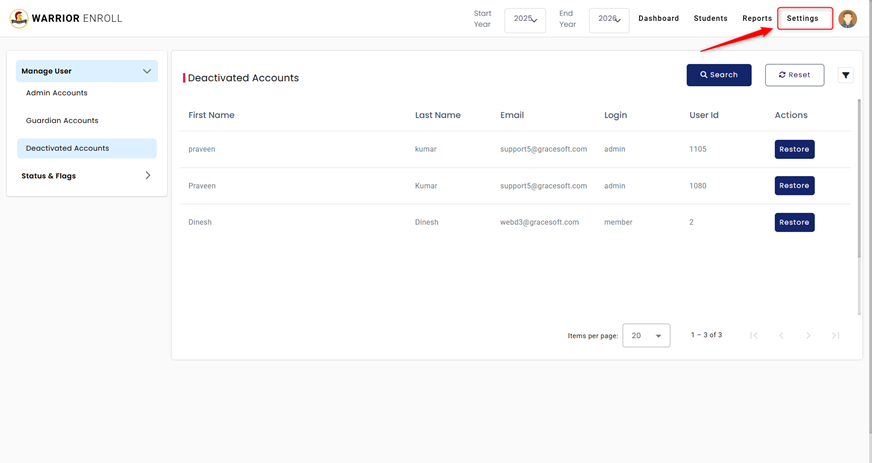Jump to the last page icon
This screenshot has width=872, height=463.
pyautogui.click(x=836, y=336)
